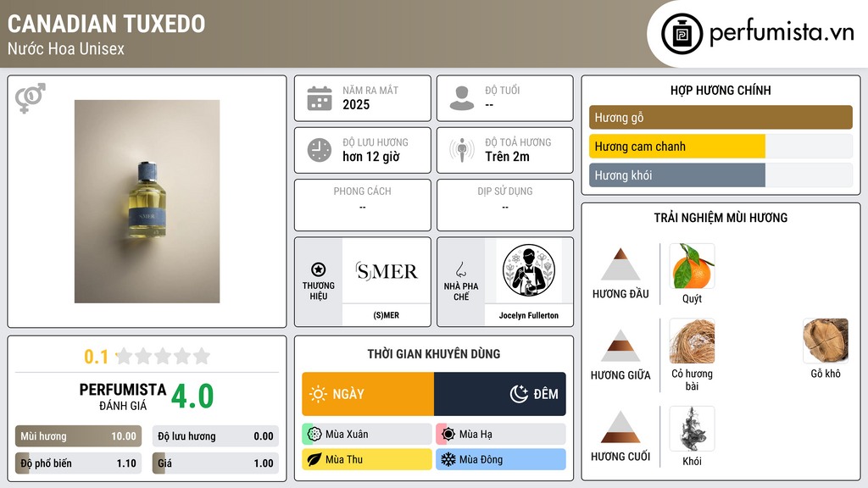
Task: Click the longevity value hơn 12 giờ
Action: [x=371, y=157]
